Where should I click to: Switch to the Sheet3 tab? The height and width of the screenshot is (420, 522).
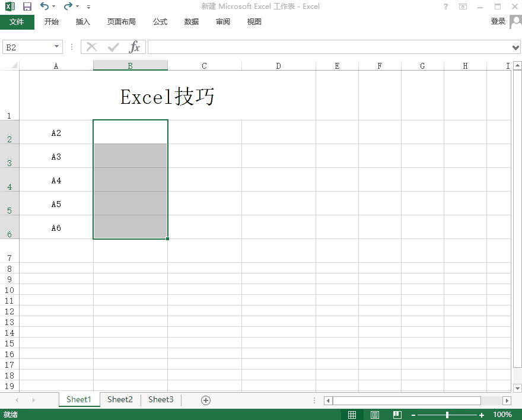pyautogui.click(x=161, y=399)
